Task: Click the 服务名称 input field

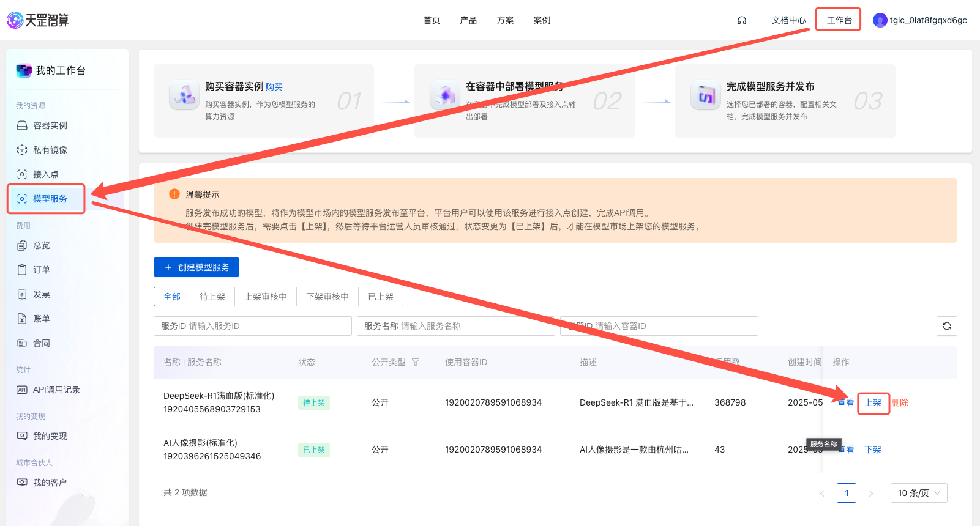Action: point(456,326)
